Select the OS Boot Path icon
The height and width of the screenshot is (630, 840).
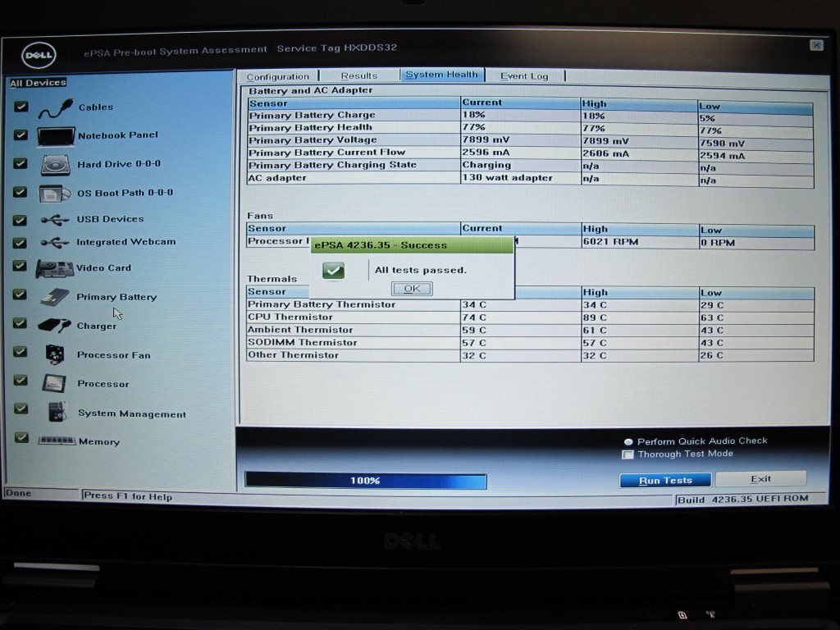(x=55, y=193)
